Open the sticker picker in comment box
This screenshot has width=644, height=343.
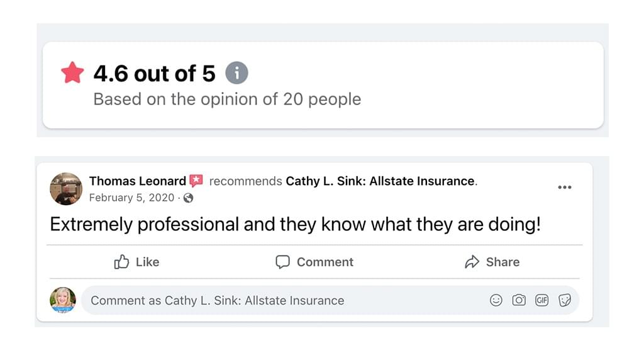564,300
